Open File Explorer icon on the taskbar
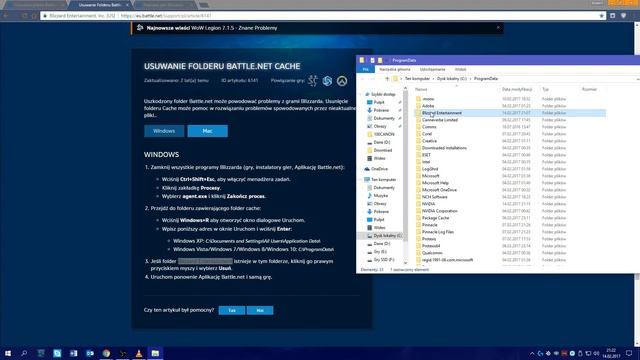Image resolution: width=640 pixels, height=360 pixels. (x=155, y=353)
